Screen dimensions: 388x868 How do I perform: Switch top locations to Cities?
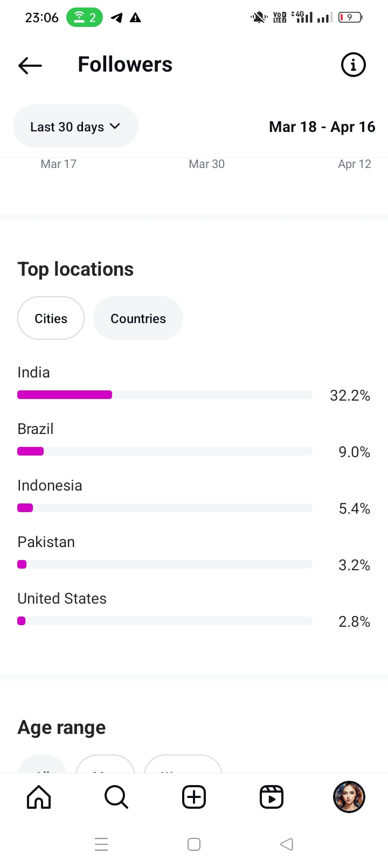coord(51,318)
